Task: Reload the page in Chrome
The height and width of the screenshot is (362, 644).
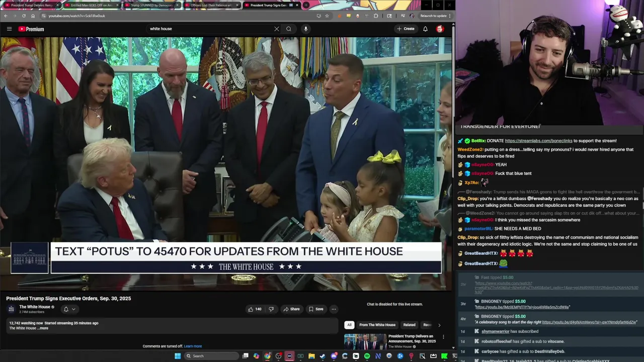Action: point(24,16)
